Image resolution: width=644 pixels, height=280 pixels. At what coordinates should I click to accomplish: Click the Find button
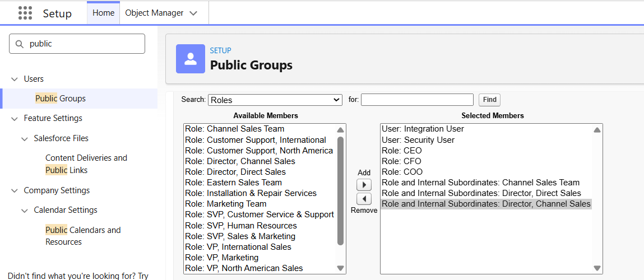[489, 100]
